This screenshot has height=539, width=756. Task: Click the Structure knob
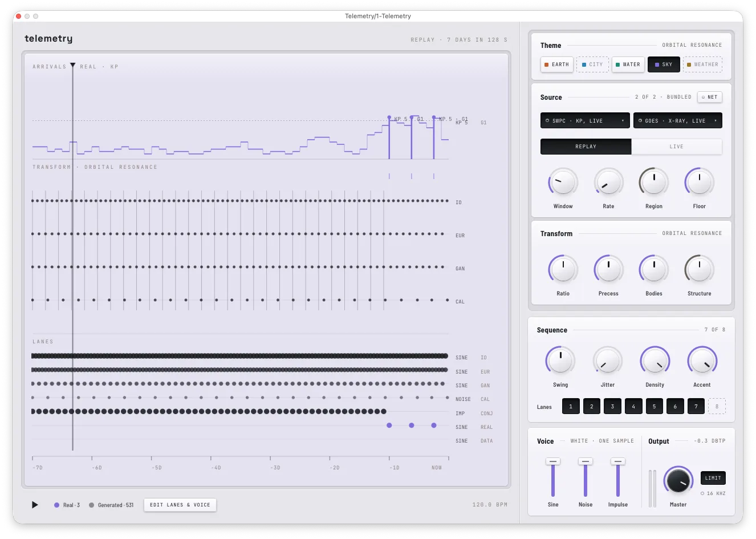(x=700, y=269)
